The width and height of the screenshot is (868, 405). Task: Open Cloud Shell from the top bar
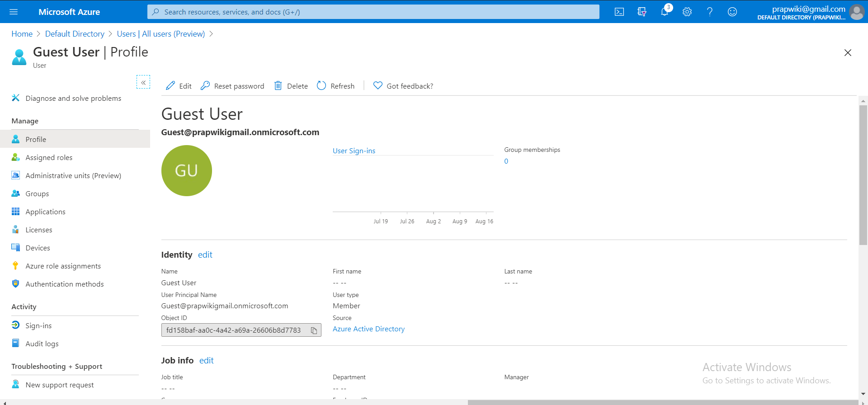(x=619, y=12)
